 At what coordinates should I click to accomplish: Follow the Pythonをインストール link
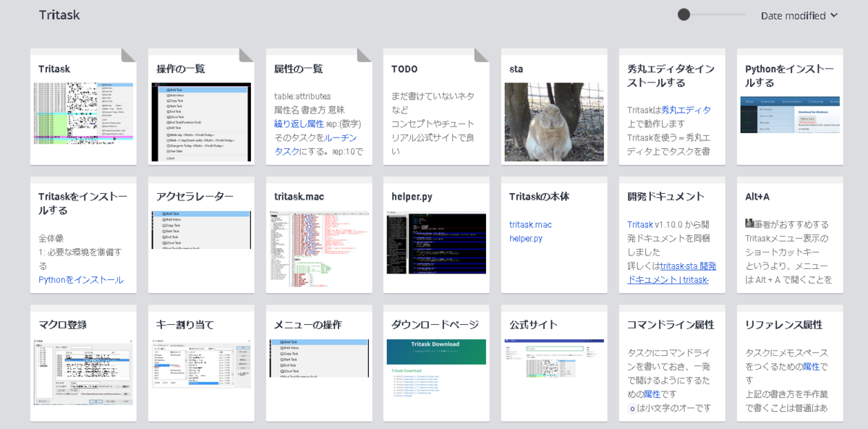(81, 280)
